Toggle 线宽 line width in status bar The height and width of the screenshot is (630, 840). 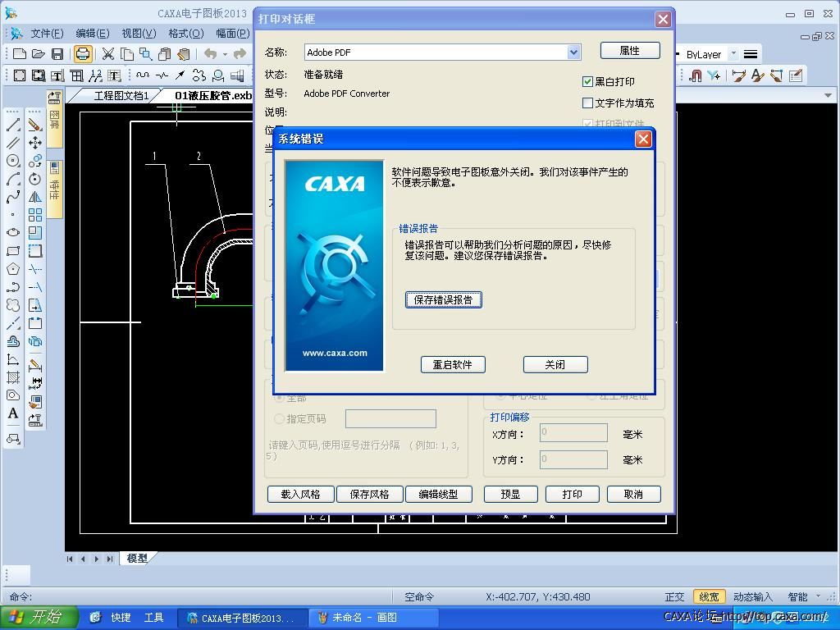(709, 596)
